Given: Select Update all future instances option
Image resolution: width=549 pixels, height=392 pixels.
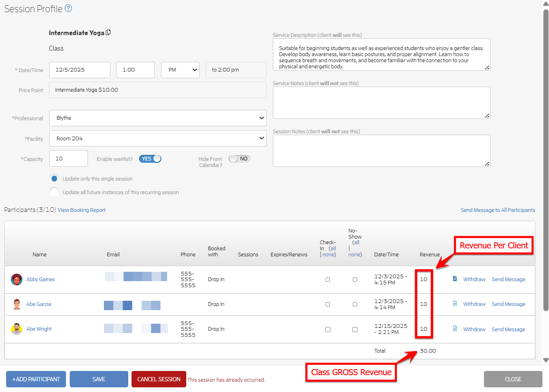Looking at the screenshot, I should coord(54,192).
